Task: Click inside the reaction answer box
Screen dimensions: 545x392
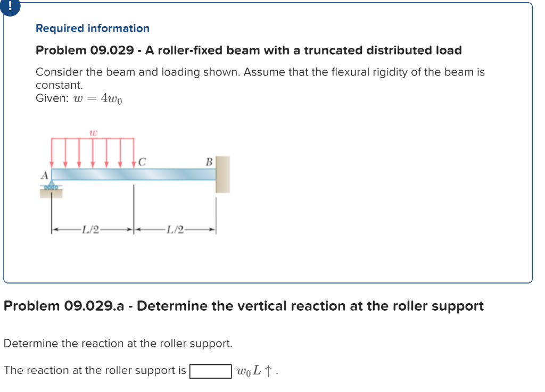Action: point(210,371)
